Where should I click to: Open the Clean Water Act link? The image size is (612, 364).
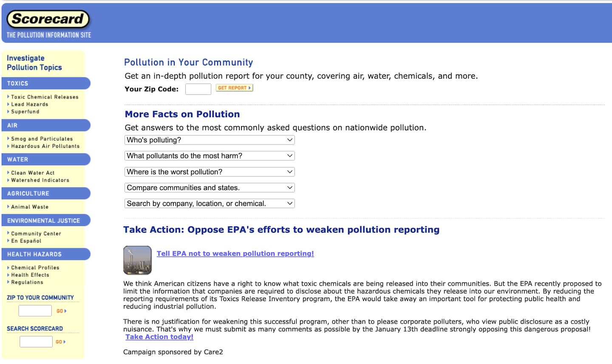click(33, 173)
